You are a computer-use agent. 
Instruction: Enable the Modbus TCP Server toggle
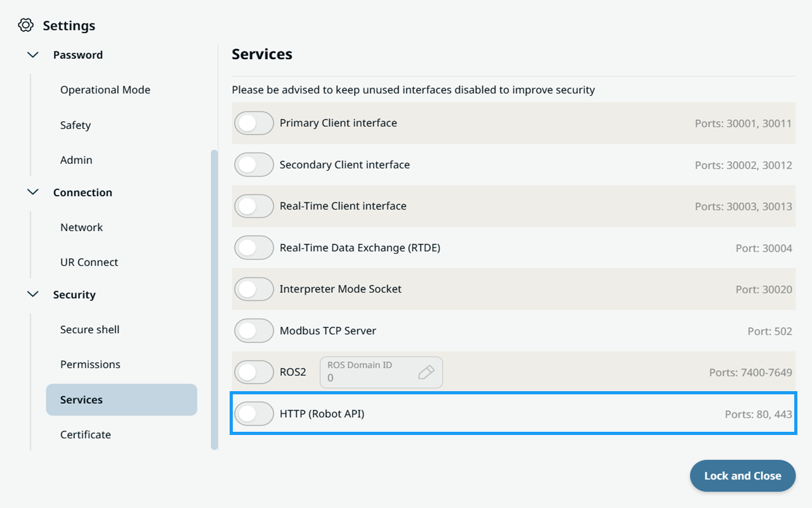tap(254, 331)
